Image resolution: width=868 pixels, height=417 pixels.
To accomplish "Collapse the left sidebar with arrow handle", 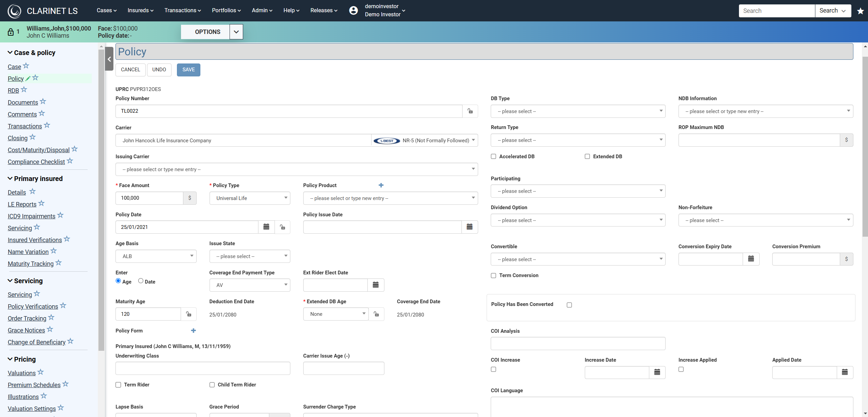I will [109, 59].
